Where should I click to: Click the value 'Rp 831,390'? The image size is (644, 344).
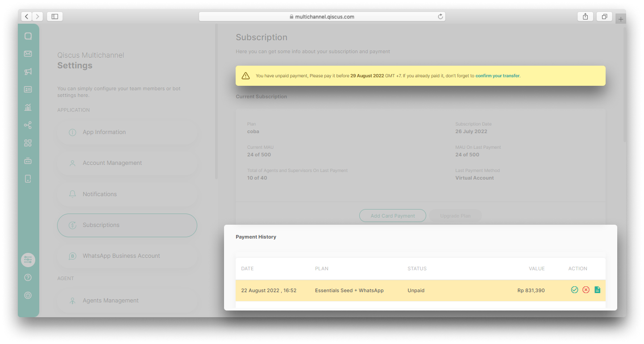tap(531, 290)
